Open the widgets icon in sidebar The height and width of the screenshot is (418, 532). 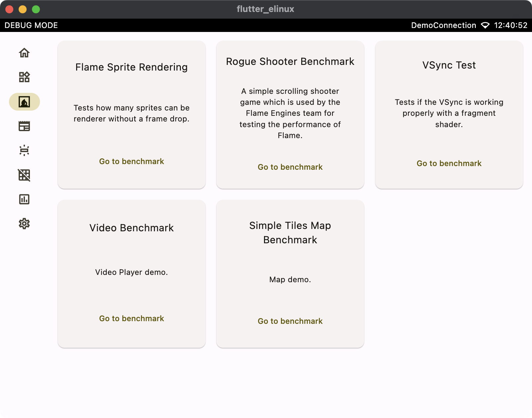[24, 77]
